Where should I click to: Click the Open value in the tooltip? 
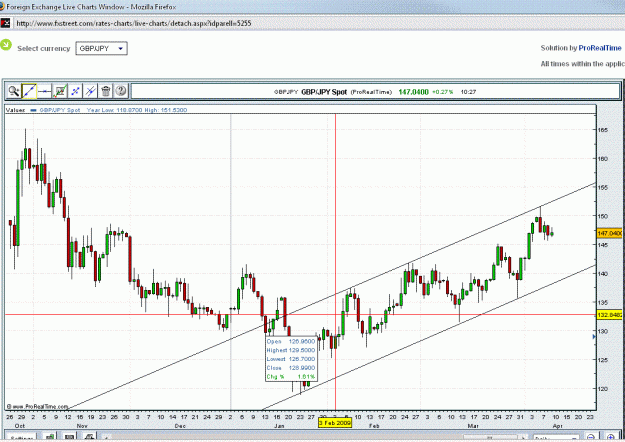302,342
